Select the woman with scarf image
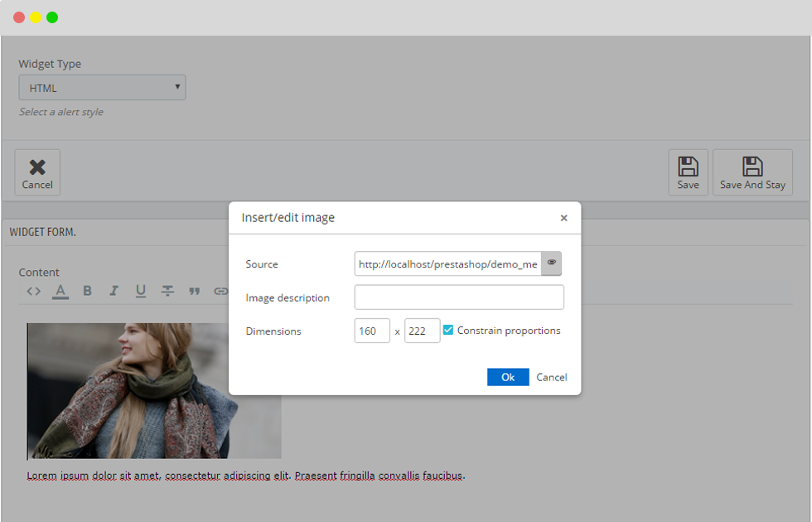The height and width of the screenshot is (522, 812). [154, 391]
